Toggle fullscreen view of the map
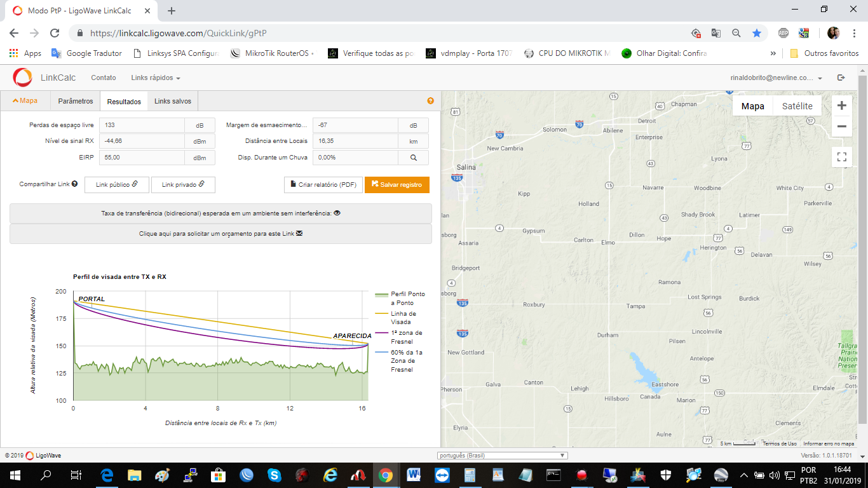This screenshot has width=868, height=488. (x=842, y=156)
